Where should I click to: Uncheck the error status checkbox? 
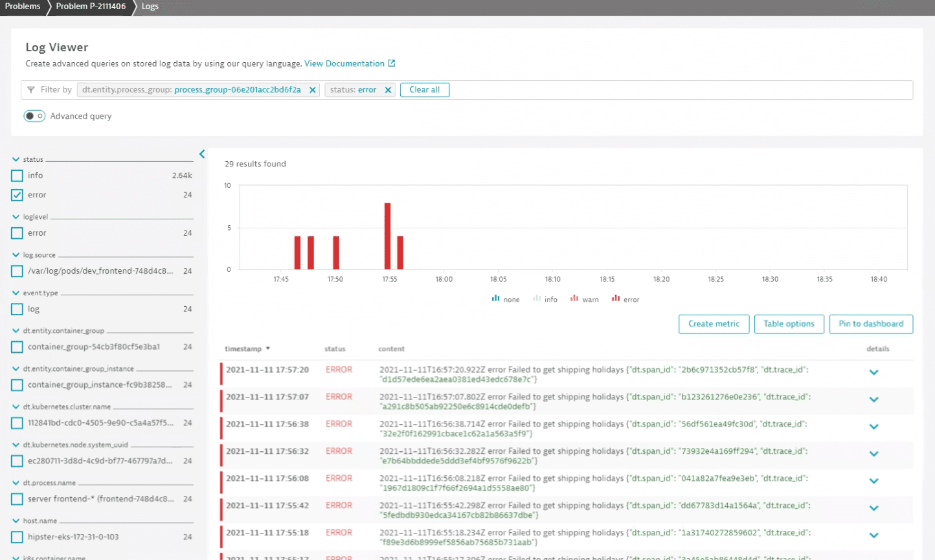click(x=17, y=195)
